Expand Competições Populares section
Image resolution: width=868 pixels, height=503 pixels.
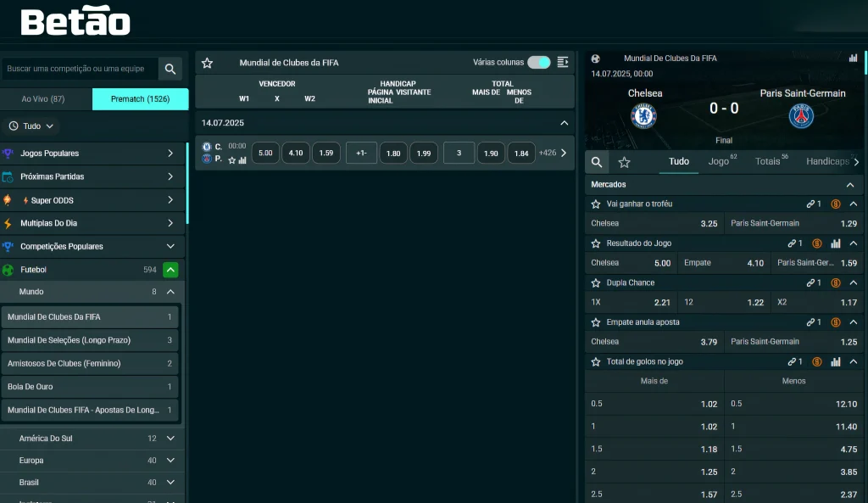(92, 246)
